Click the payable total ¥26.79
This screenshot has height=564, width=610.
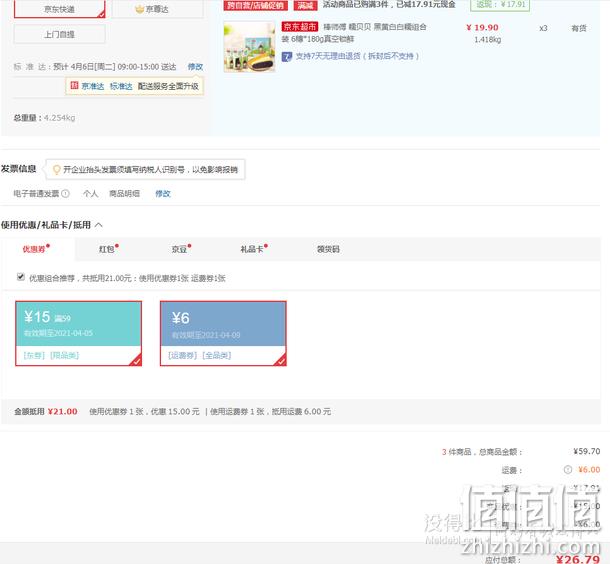[x=578, y=559]
